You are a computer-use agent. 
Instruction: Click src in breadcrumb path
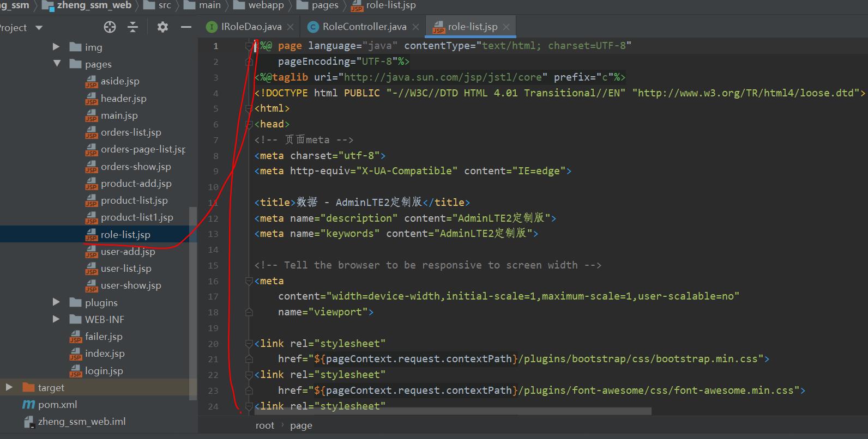point(165,5)
